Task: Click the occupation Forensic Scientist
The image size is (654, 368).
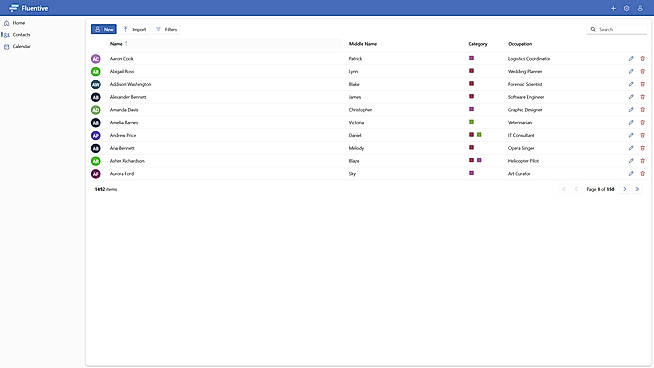Action: tap(525, 84)
